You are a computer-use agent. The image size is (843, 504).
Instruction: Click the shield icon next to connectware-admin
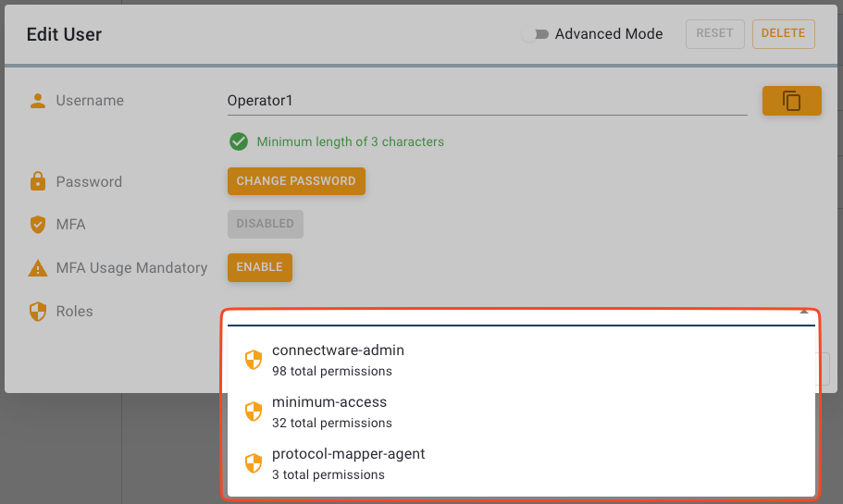(254, 360)
